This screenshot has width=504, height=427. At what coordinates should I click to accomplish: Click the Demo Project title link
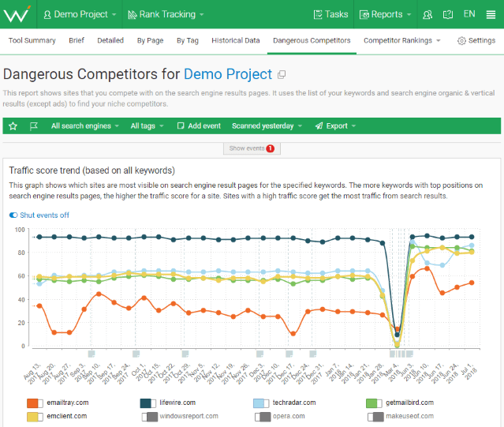[x=228, y=74]
